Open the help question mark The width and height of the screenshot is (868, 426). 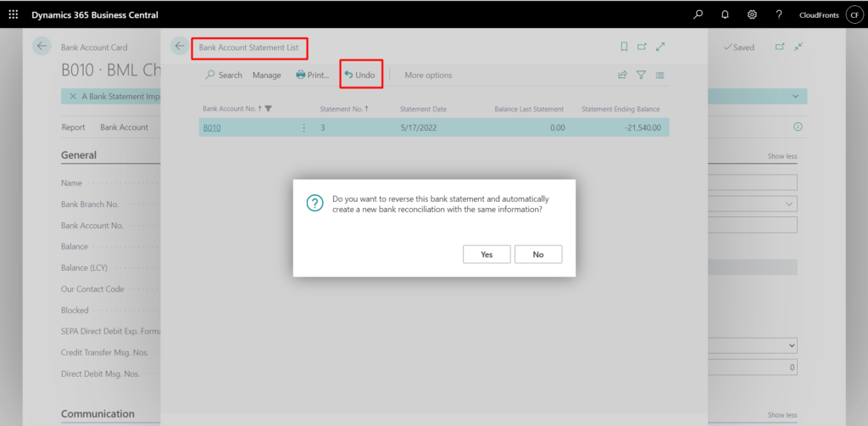pos(778,15)
